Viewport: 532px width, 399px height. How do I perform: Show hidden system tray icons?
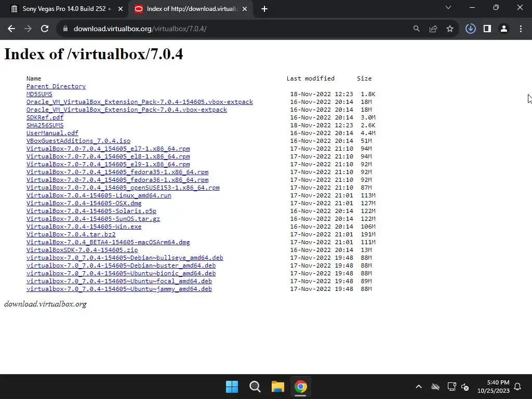[419, 387]
